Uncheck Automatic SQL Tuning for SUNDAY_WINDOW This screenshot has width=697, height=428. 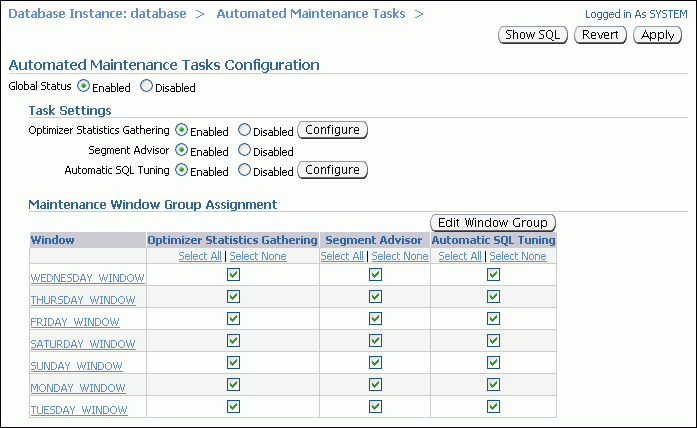(x=493, y=362)
